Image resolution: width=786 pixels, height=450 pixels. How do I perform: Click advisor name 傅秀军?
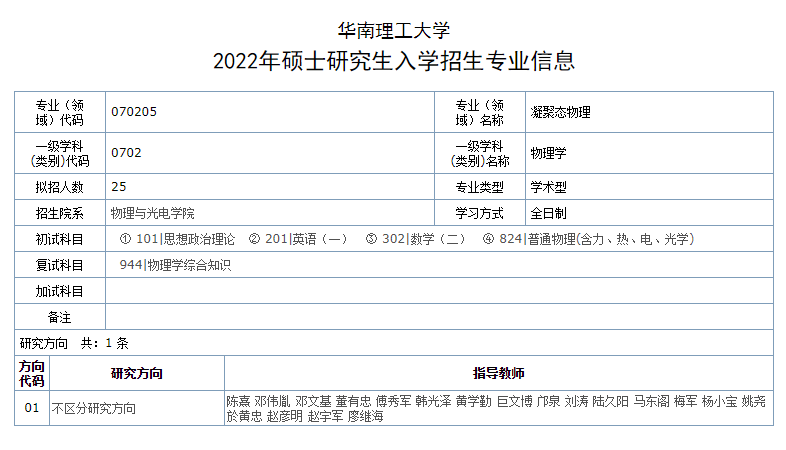coord(394,401)
